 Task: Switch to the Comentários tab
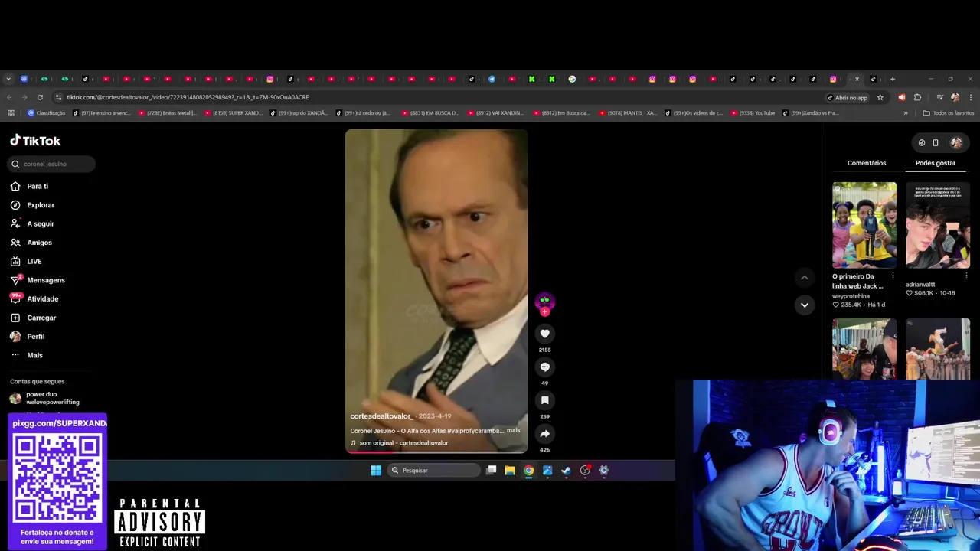click(x=867, y=163)
